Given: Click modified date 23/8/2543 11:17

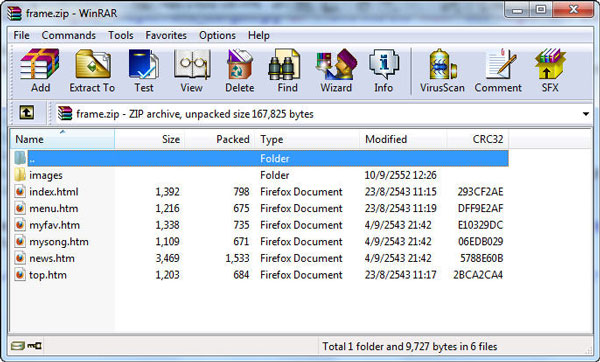Looking at the screenshot, I should point(400,275).
